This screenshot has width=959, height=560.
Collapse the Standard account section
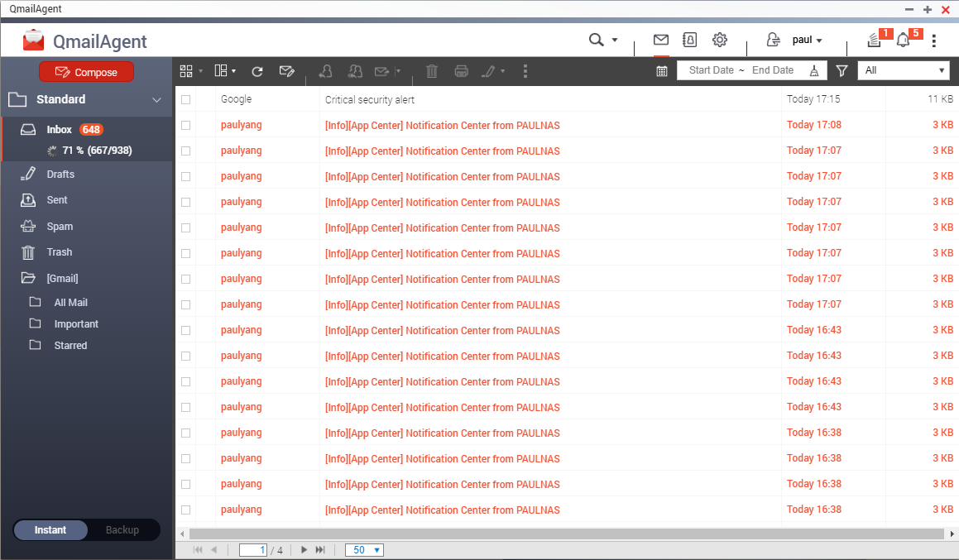point(157,100)
